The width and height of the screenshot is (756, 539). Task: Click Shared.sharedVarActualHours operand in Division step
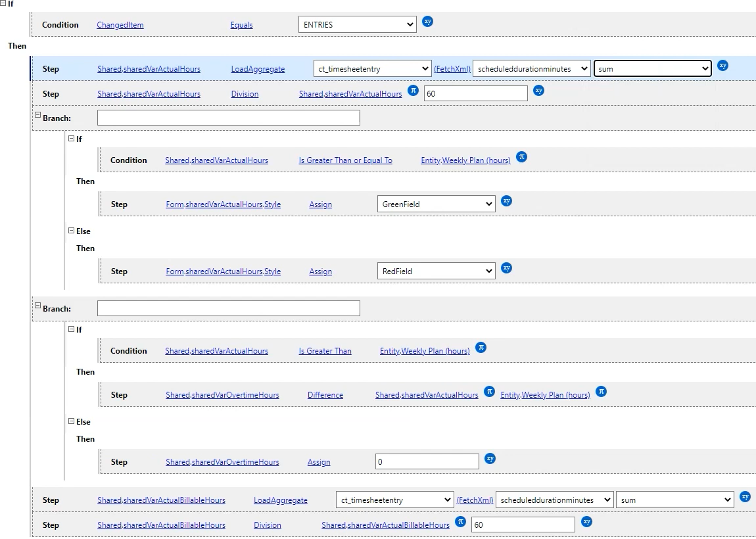tap(350, 94)
